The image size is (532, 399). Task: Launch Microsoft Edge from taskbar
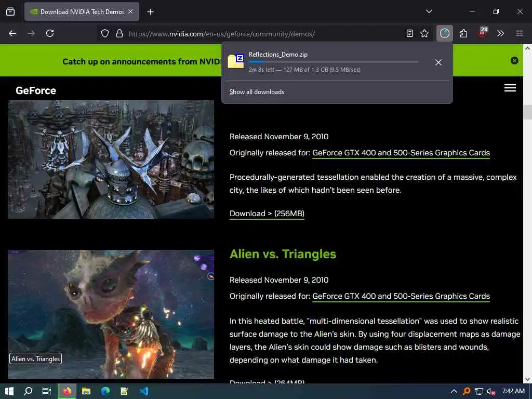105,391
